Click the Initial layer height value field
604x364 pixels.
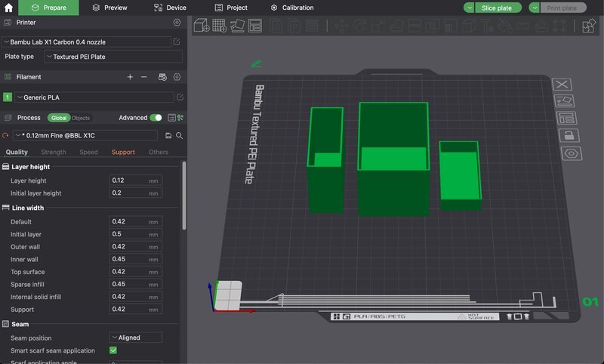tap(136, 193)
